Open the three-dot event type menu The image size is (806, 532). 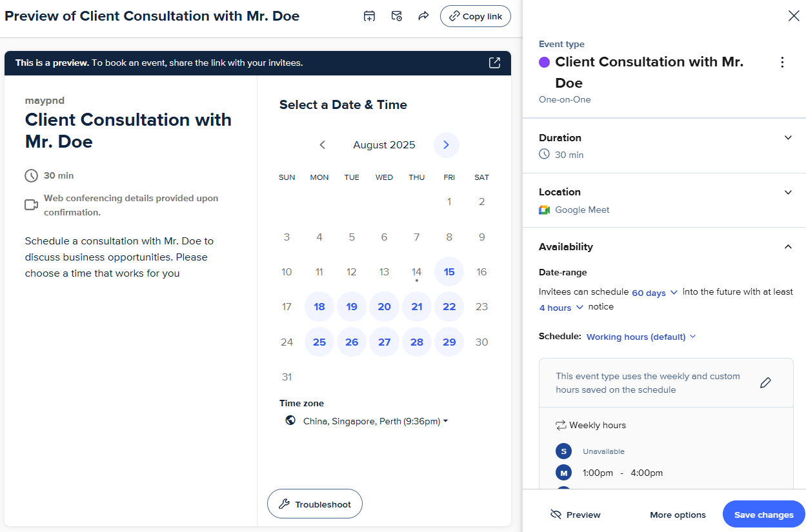pos(782,63)
